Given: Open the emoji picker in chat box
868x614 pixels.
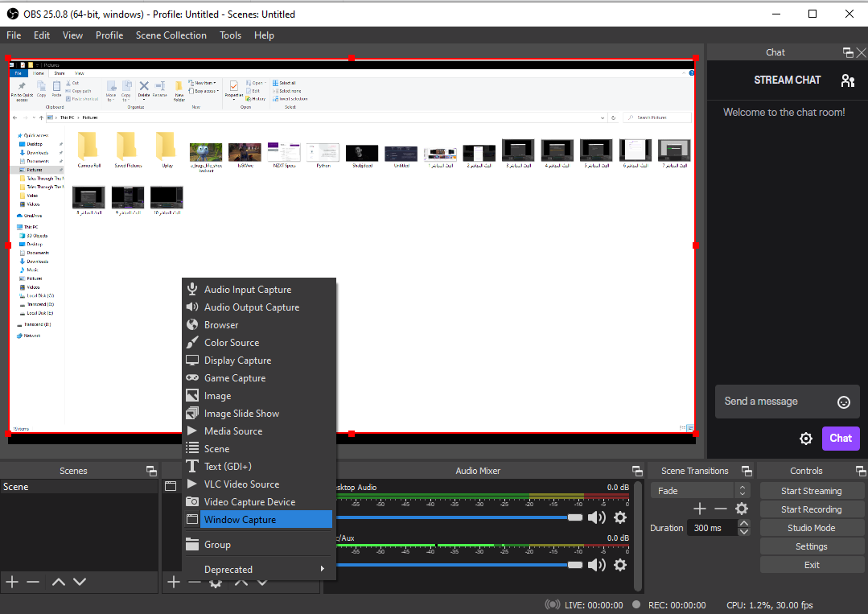Looking at the screenshot, I should click(x=844, y=402).
